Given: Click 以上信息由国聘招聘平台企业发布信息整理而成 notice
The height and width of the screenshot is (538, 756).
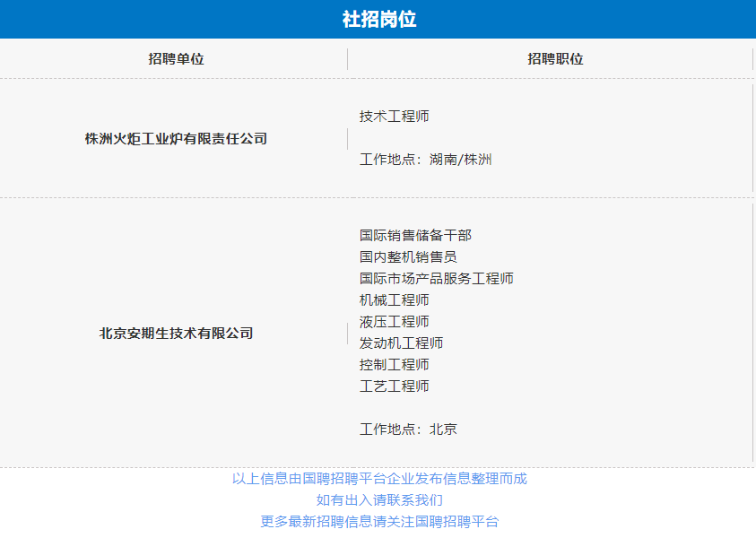Looking at the screenshot, I should click(x=379, y=479).
